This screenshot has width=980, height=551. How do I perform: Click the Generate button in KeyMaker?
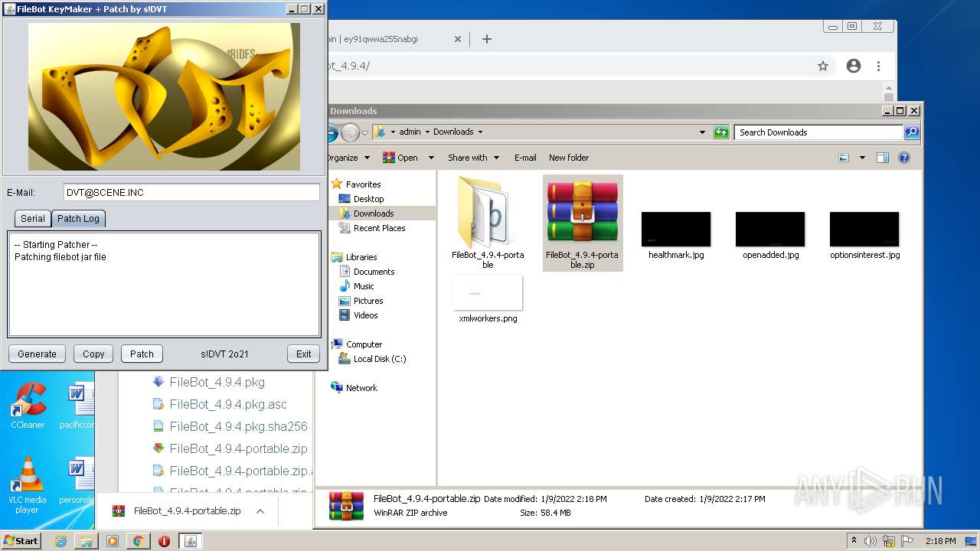pyautogui.click(x=37, y=354)
